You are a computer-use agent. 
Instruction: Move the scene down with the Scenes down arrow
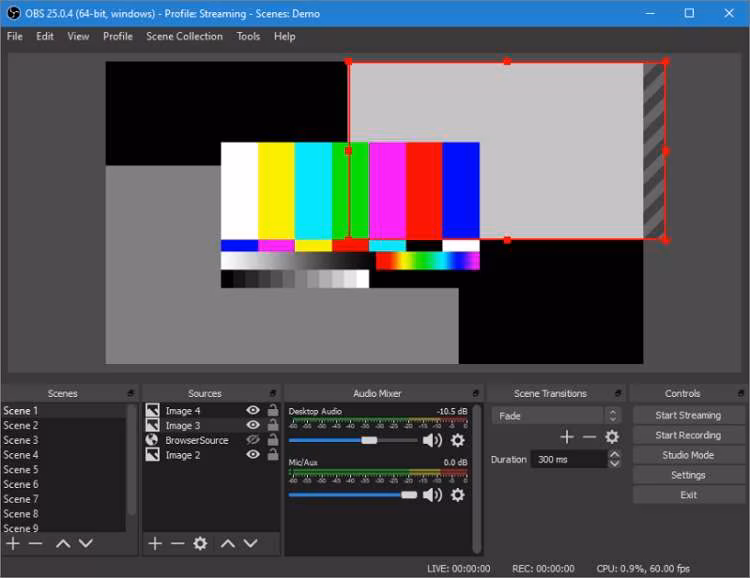click(x=86, y=544)
